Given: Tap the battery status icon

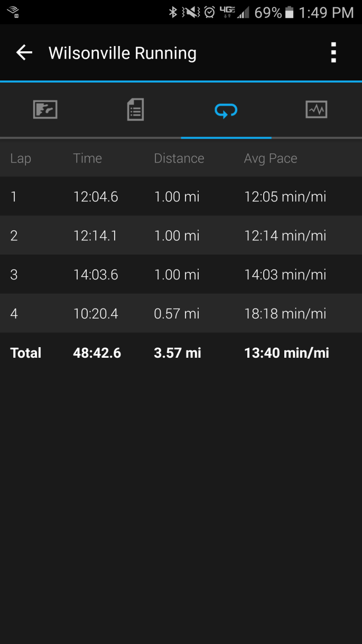Looking at the screenshot, I should tap(289, 12).
